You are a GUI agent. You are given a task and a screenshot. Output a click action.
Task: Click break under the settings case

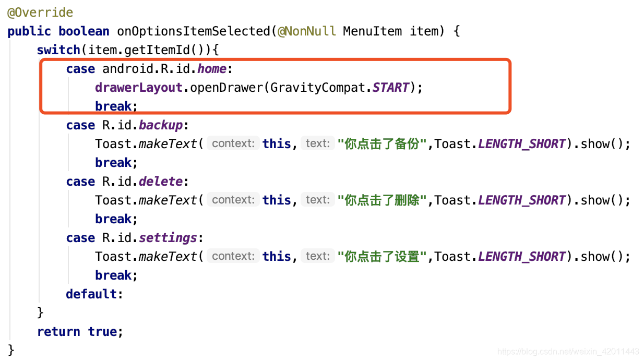(113, 275)
